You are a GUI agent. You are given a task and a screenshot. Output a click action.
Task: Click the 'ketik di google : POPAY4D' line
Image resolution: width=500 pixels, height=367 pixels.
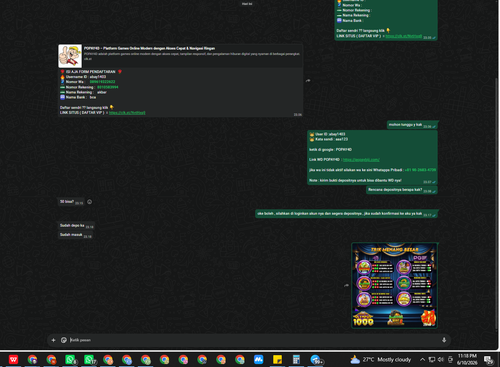point(330,149)
